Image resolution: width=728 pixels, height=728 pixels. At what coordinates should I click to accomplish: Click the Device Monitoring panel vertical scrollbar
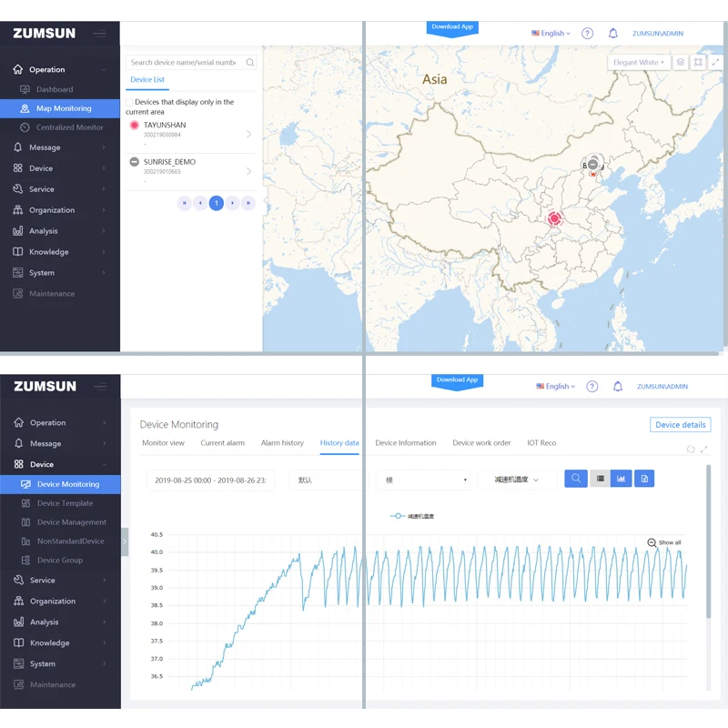click(708, 546)
